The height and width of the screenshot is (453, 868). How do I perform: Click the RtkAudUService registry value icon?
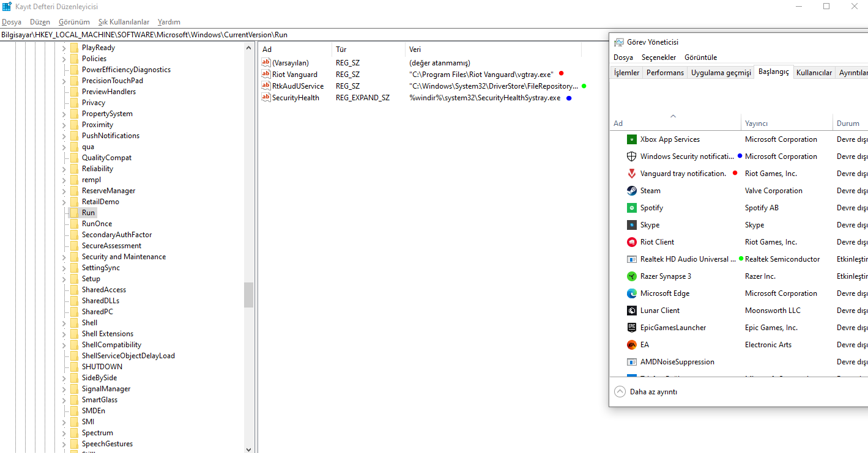(265, 86)
